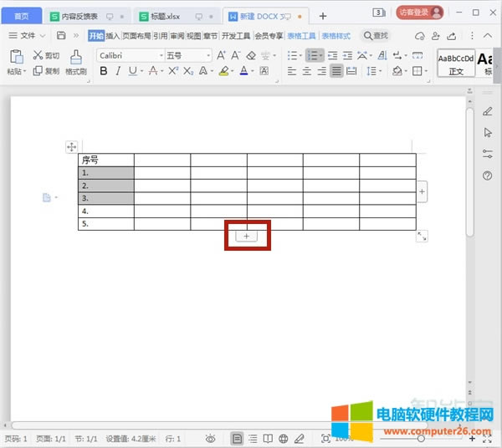Toggle justified paragraph alignment
This screenshot has width=502, height=448.
pyautogui.click(x=336, y=71)
